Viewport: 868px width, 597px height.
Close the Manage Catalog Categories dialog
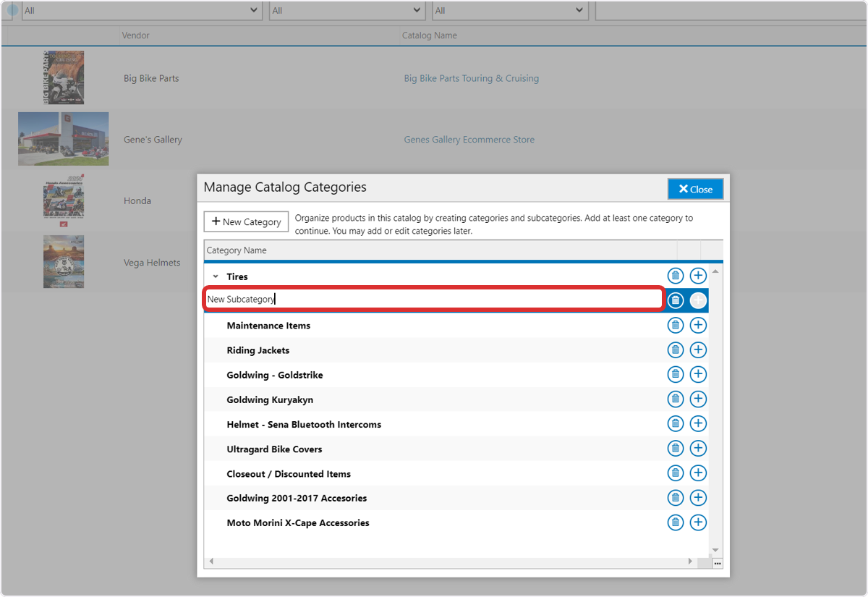pos(695,189)
